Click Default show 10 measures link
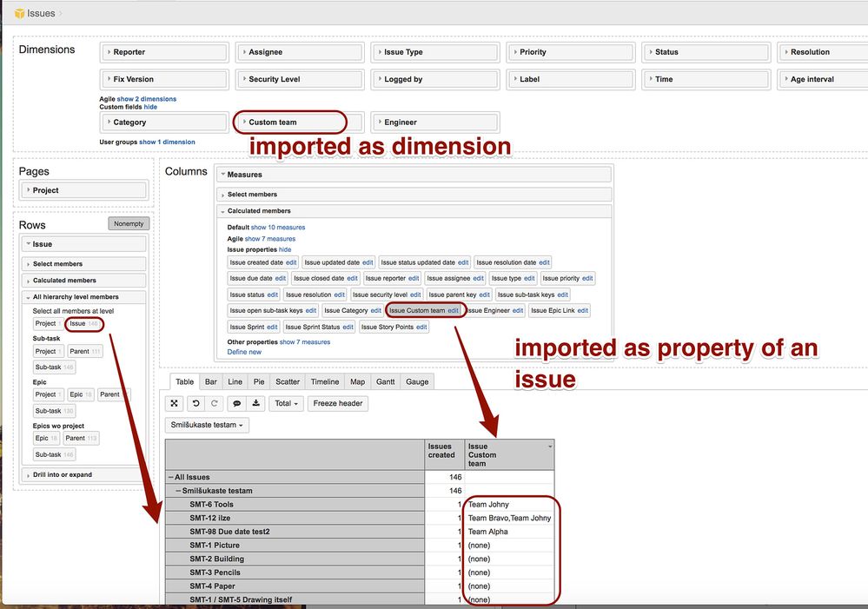Viewport: 868px width, 609px height. point(278,228)
